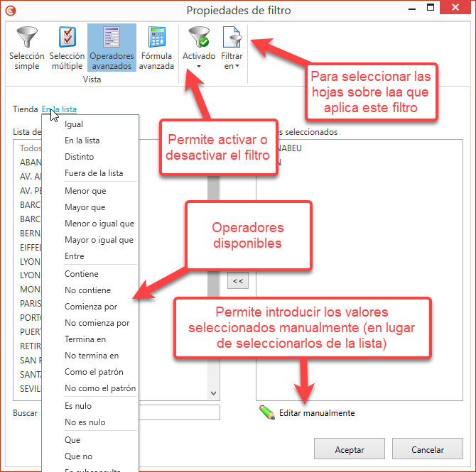Click the Activado filter funnel icon
The height and width of the screenshot is (472, 476).
pos(198,38)
